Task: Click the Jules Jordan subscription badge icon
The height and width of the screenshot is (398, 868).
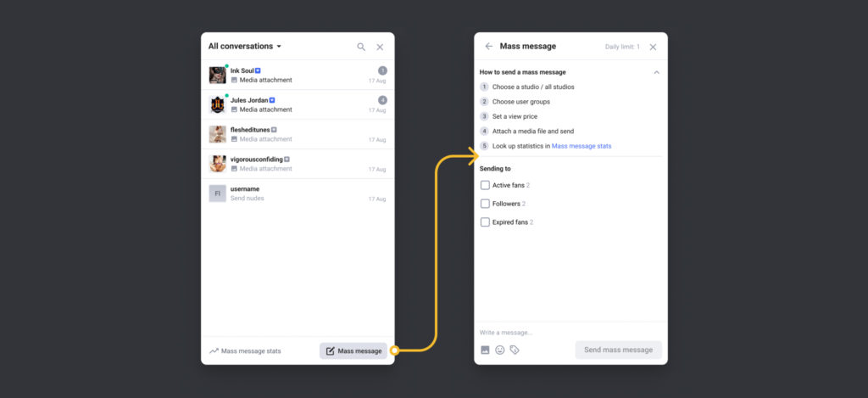Action: click(x=272, y=100)
